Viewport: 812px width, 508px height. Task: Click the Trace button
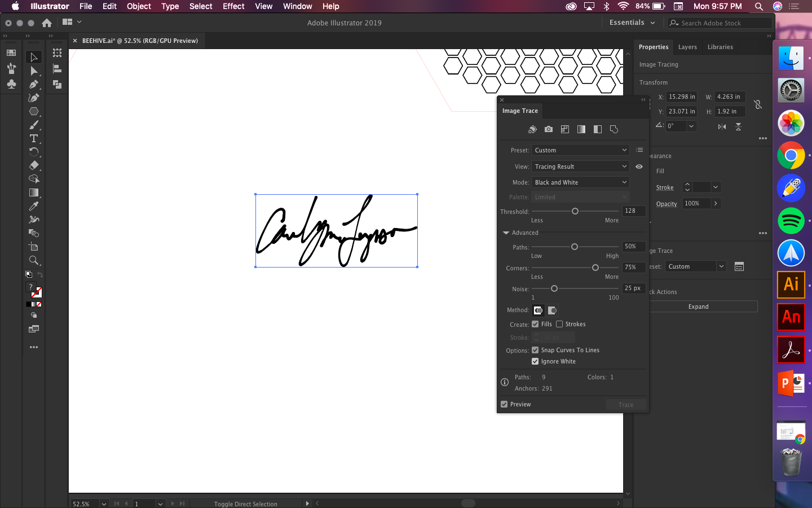coord(626,404)
